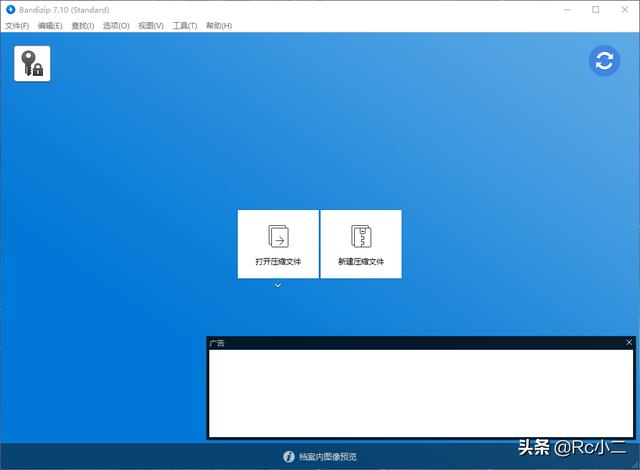
Task: Open the 查找(I) menu
Action: tap(83, 25)
